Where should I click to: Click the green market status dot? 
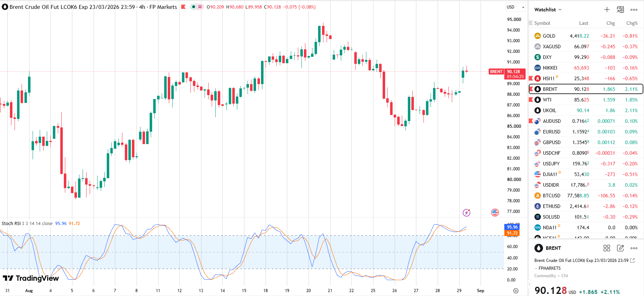pos(193,7)
